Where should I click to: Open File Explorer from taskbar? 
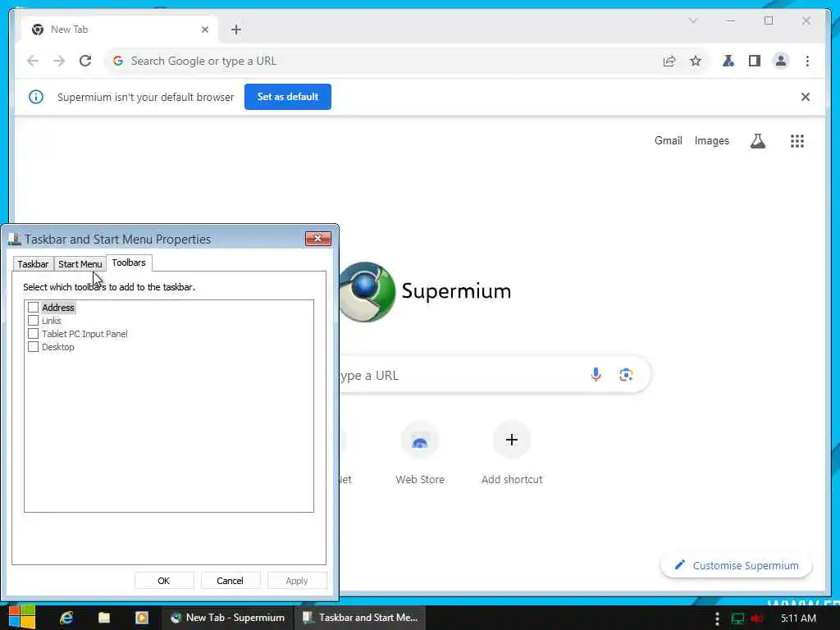104,618
